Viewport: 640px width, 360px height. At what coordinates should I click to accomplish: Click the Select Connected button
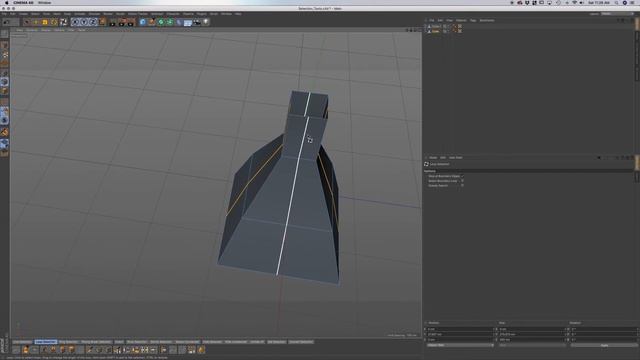click(x=187, y=342)
